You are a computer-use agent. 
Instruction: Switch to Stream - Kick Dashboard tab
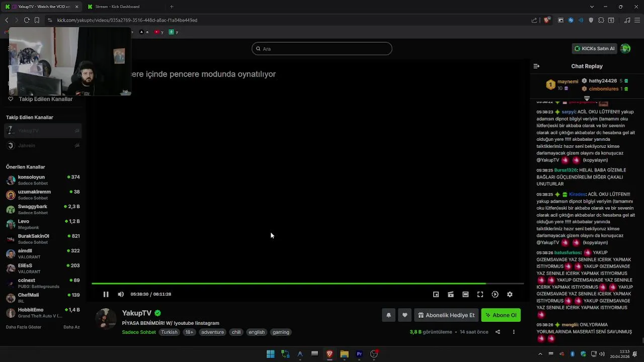(x=124, y=7)
